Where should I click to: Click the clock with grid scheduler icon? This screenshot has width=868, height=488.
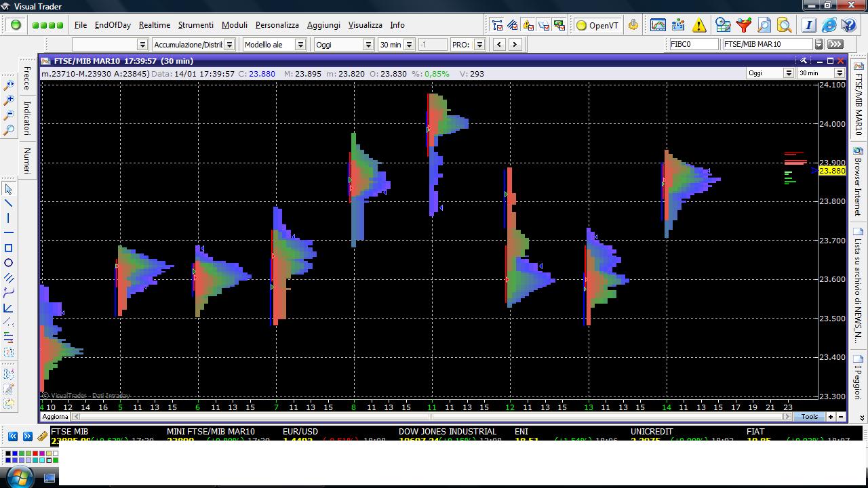click(723, 25)
